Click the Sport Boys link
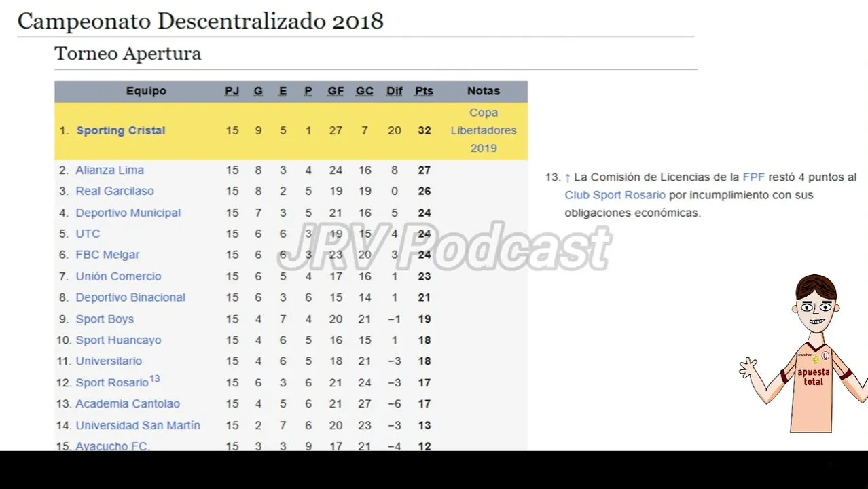 pos(105,319)
